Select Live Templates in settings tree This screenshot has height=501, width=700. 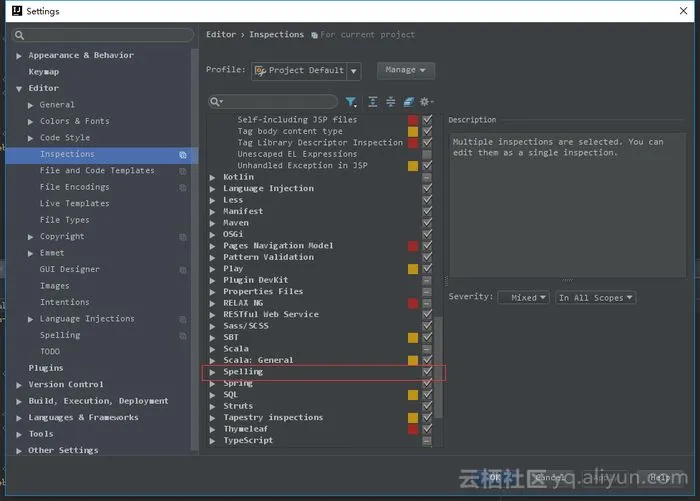tap(75, 204)
